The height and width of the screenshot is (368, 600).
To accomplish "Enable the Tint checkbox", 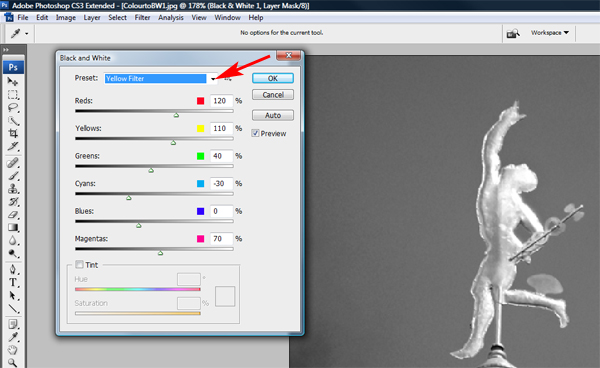I will [79, 264].
